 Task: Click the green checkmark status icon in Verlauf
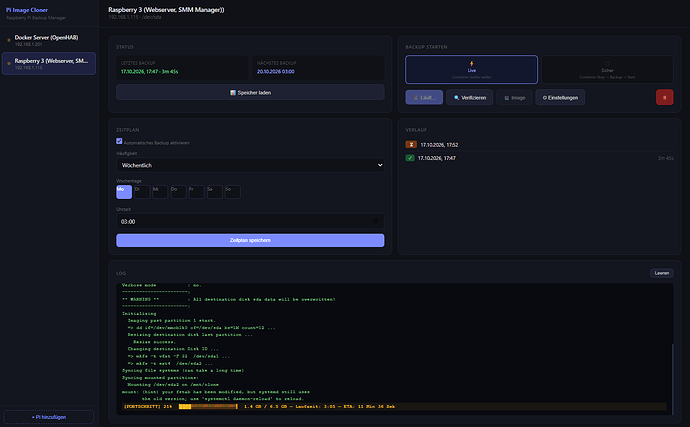[410, 158]
